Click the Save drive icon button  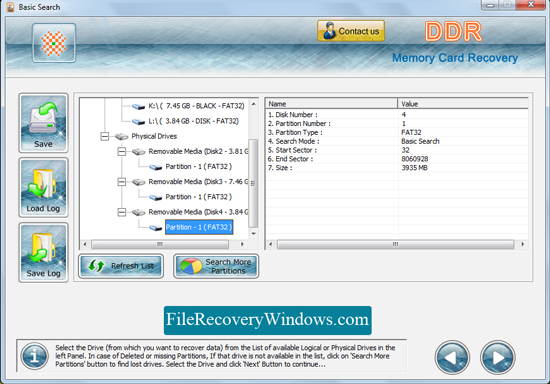(x=43, y=123)
